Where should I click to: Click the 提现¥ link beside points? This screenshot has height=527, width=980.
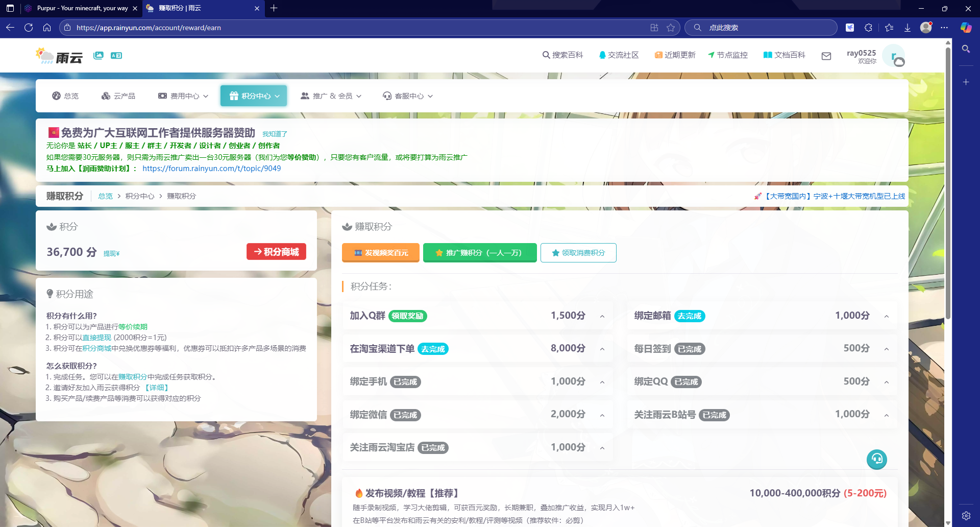pos(111,253)
